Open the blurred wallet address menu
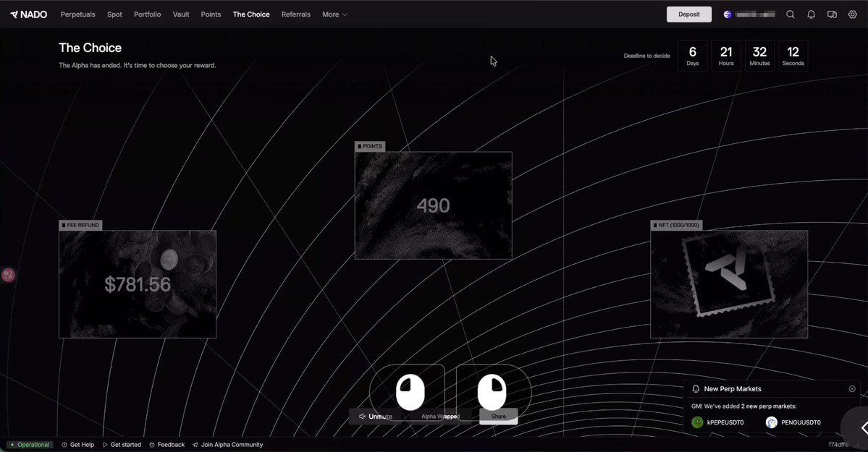 point(755,14)
